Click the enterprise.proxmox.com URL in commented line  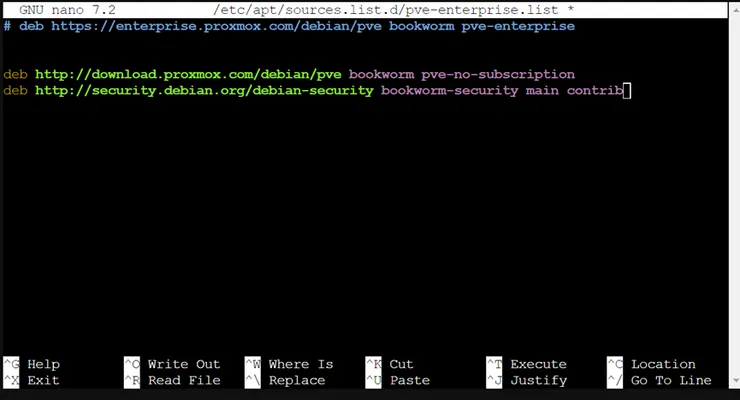(x=216, y=26)
